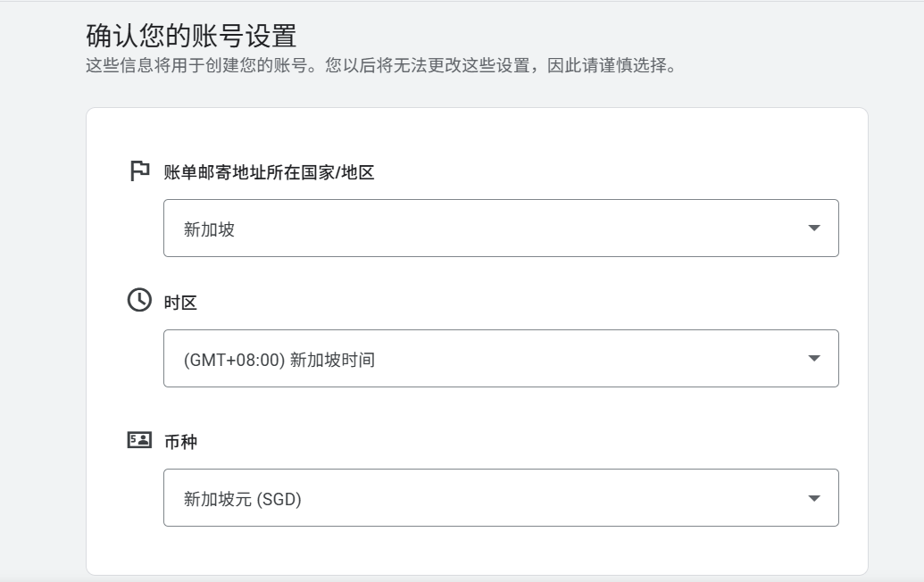Click the arrow of the billing country dropdown

coord(813,229)
